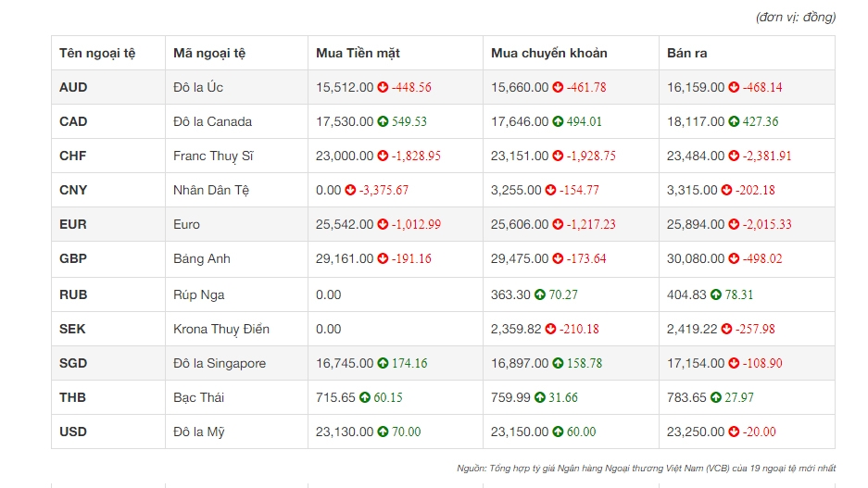This screenshot has width=868, height=488.
Task: Click 'Krona Thuỵ Điển' currency name
Action: (221, 330)
